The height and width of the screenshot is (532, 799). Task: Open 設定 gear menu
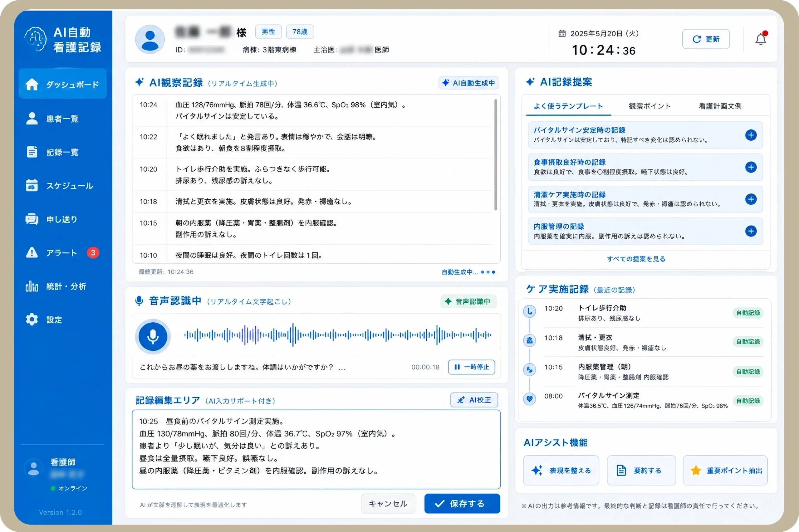44,320
